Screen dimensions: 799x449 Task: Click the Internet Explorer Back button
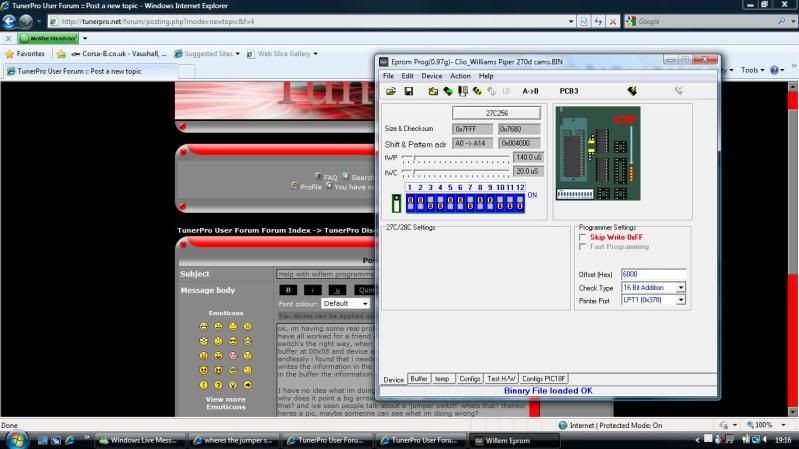(9, 21)
